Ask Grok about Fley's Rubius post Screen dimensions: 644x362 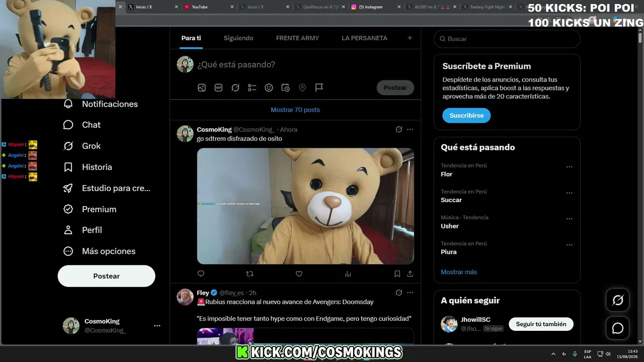pyautogui.click(x=399, y=293)
